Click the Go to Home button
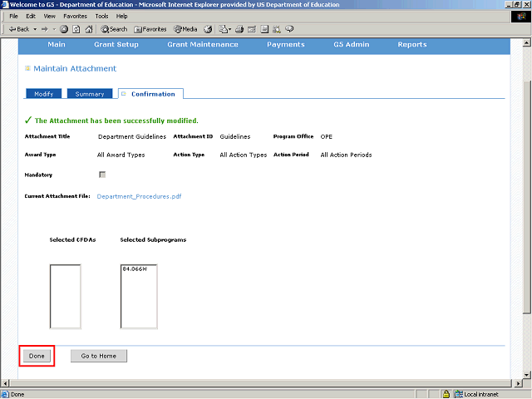532x399 pixels. (x=99, y=356)
